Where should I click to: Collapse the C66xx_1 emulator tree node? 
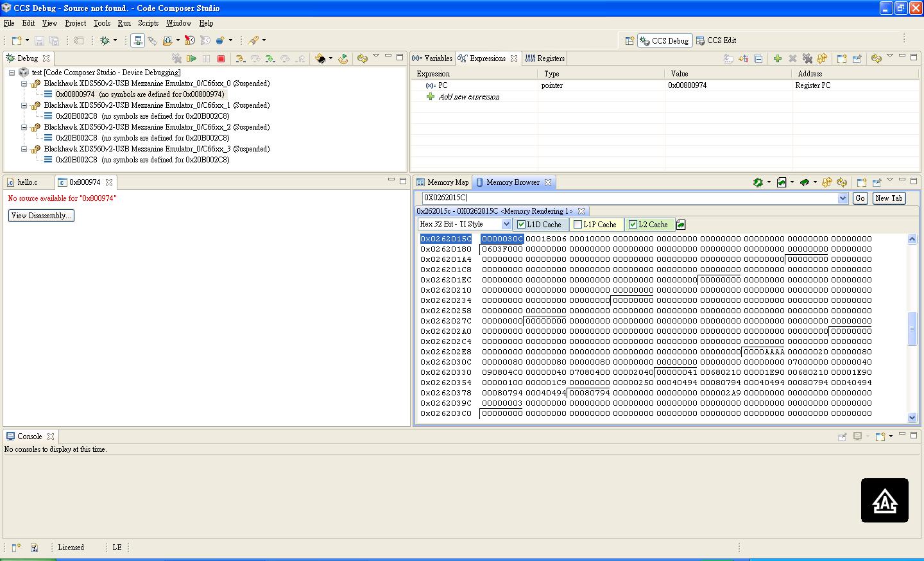24,105
